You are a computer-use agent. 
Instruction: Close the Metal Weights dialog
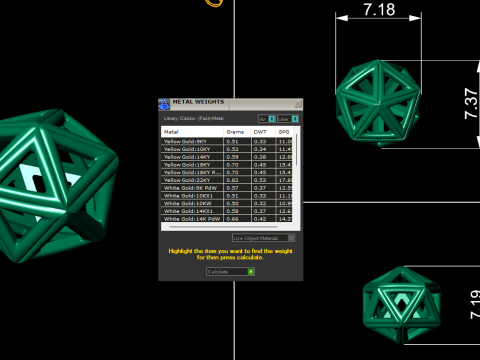tap(298, 104)
